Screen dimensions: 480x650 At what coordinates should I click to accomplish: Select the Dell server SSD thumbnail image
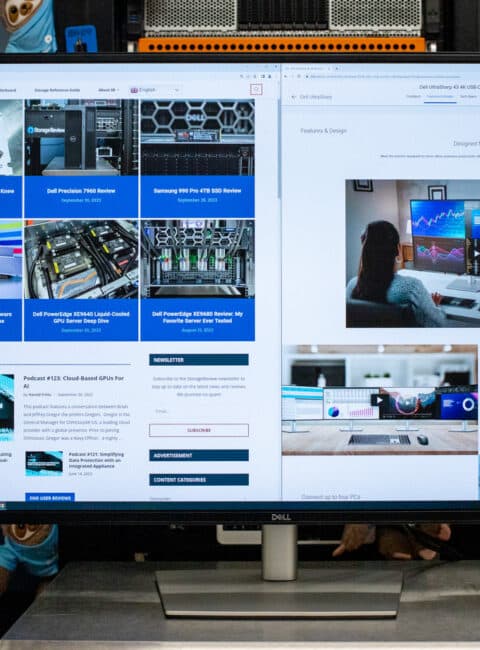click(x=198, y=138)
